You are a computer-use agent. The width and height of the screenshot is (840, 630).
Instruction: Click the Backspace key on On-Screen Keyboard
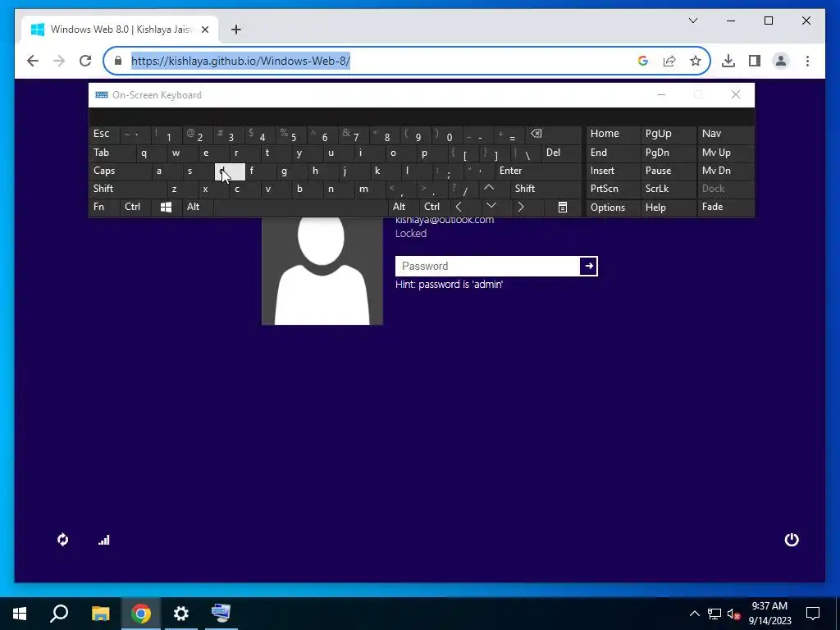click(553, 134)
